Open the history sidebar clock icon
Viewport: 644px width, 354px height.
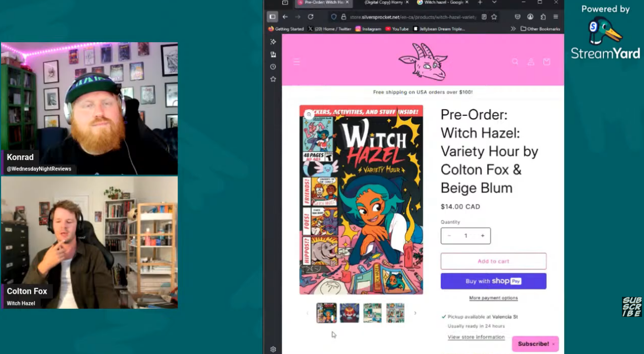tap(273, 67)
